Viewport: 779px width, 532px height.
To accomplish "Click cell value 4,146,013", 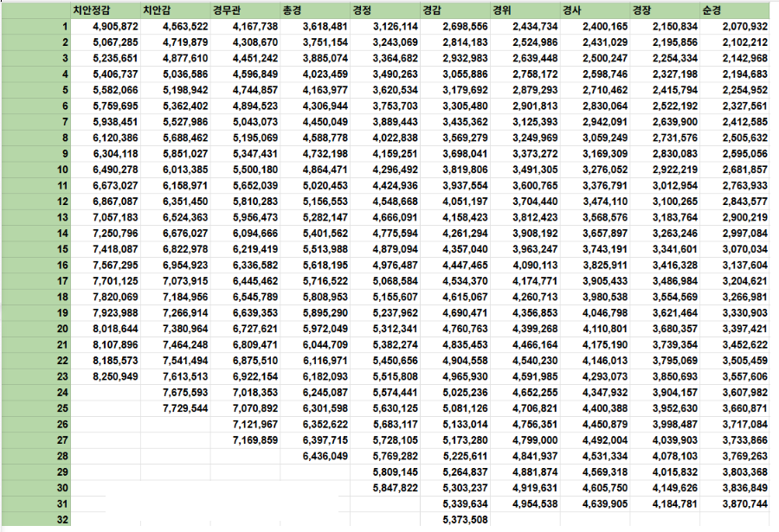I will pyautogui.click(x=605, y=361).
